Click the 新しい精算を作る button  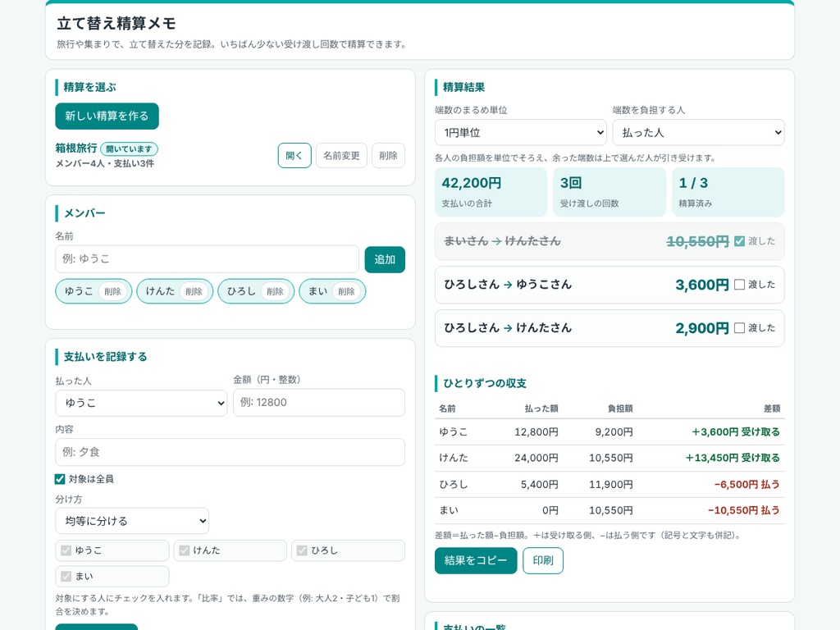pos(107,116)
